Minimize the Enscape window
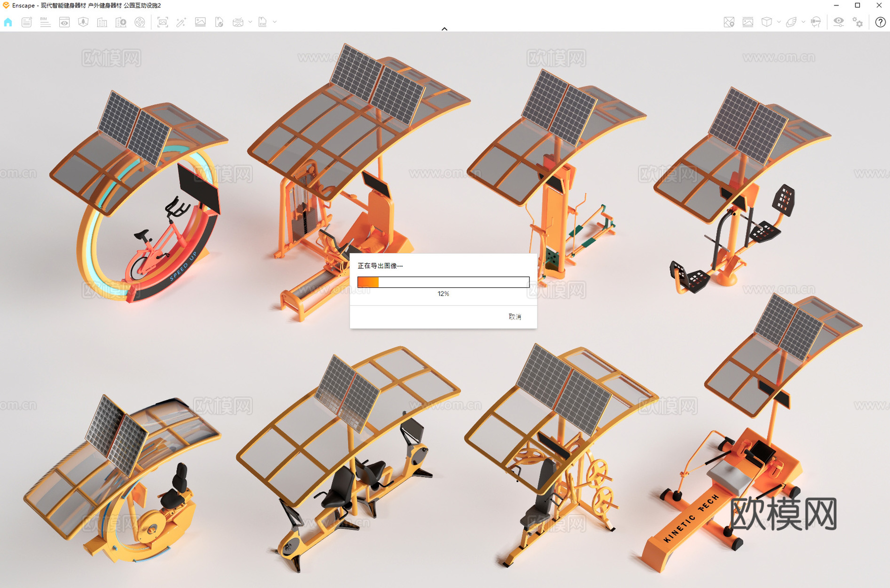The width and height of the screenshot is (890, 588). tap(836, 5)
